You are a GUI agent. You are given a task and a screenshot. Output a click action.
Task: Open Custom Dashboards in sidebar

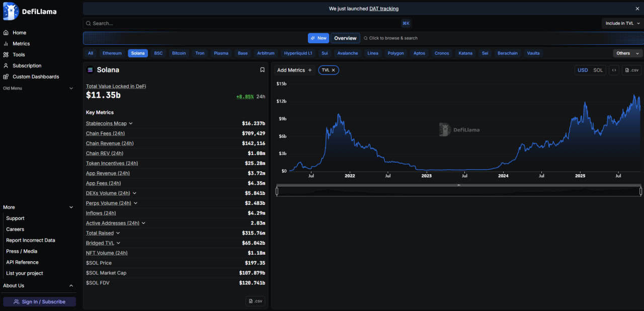pyautogui.click(x=35, y=76)
